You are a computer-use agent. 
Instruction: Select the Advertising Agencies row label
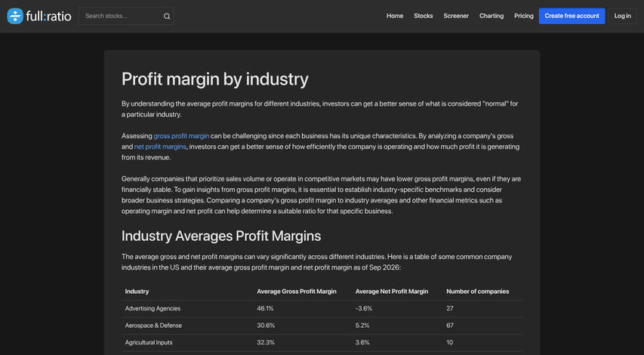[x=153, y=309]
